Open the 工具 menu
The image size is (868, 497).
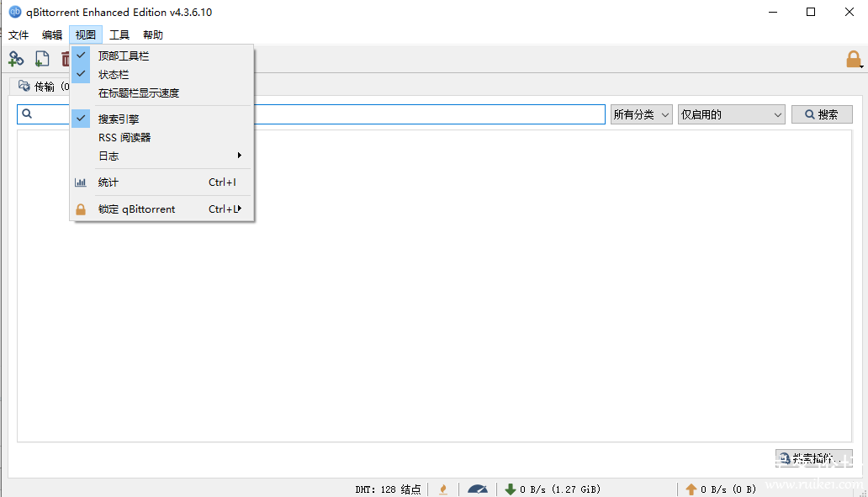pyautogui.click(x=119, y=34)
